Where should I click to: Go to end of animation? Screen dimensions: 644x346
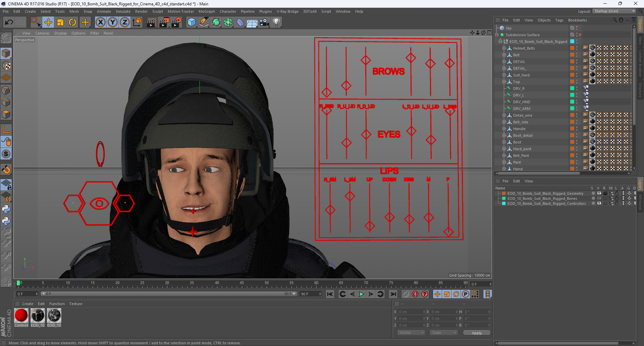pos(393,294)
